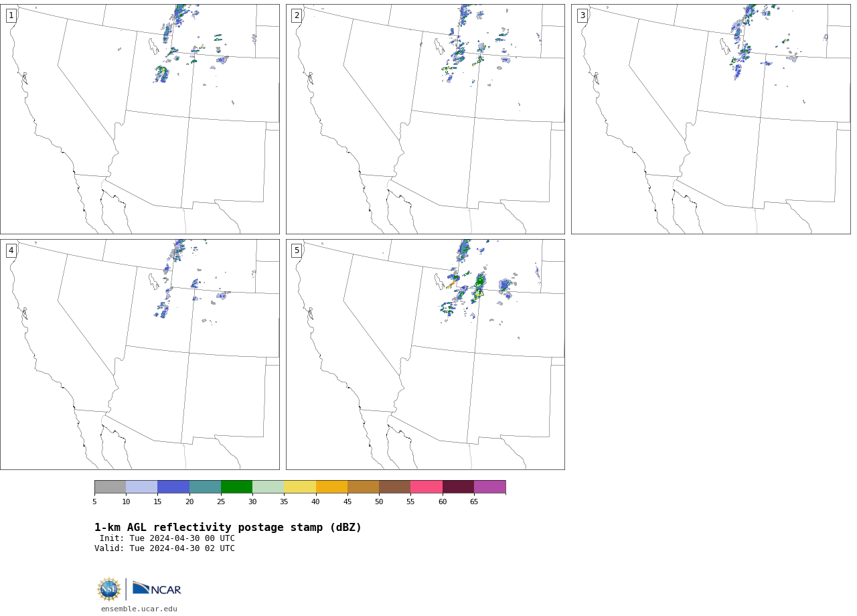Click the pink 55-60 dBZ swatch
Image resolution: width=857 pixels, height=616 pixels.
point(426,487)
